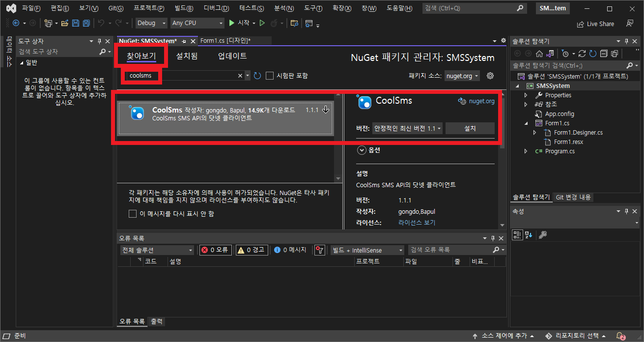Viewport: 644px width, 342px height.
Task: Click the property pages wrench icon
Action: click(543, 235)
